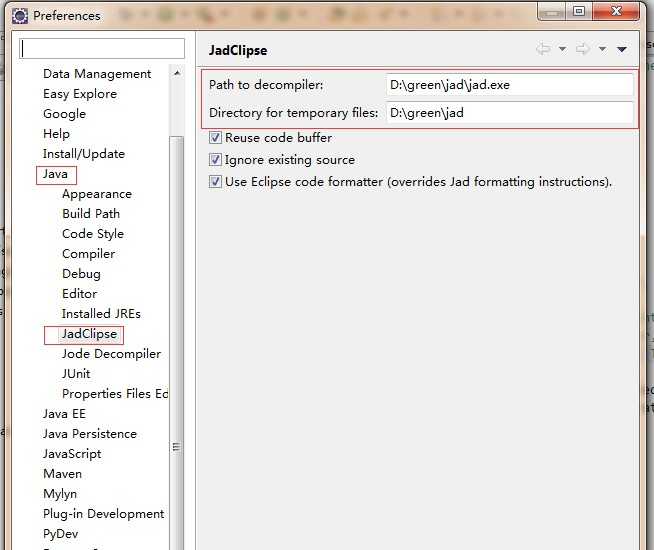Open the back history dropdown arrow
This screenshot has height=550, width=654.
563,49
